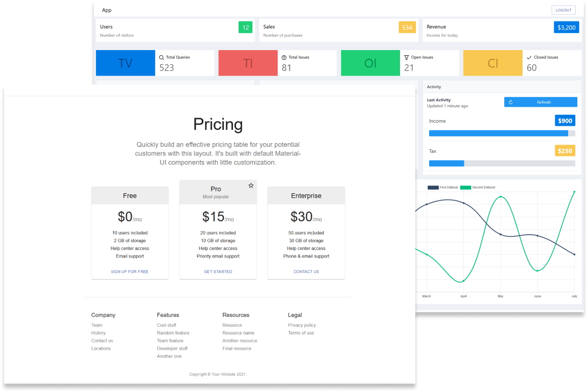
Task: Click the App title in dashboard header
Action: click(x=106, y=10)
